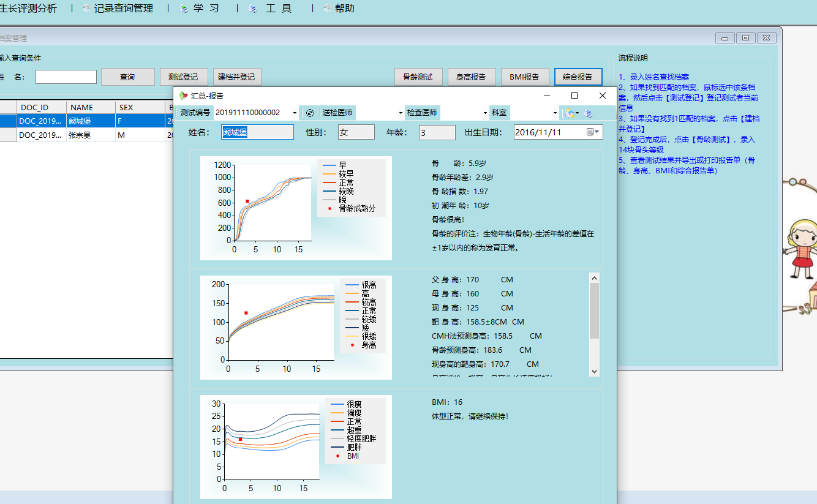
Task: Click the scrollbar thumb in height panel
Action: tap(594, 311)
